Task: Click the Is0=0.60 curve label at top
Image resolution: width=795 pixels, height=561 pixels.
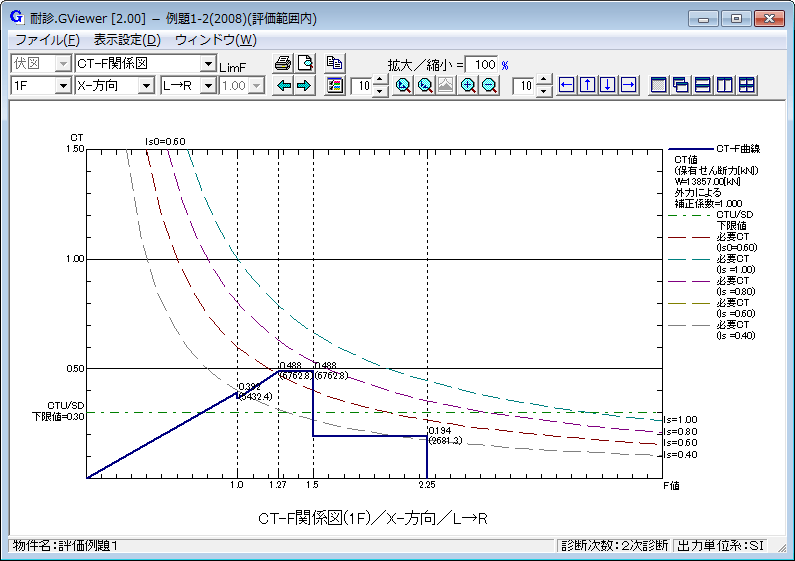Action: tap(165, 142)
